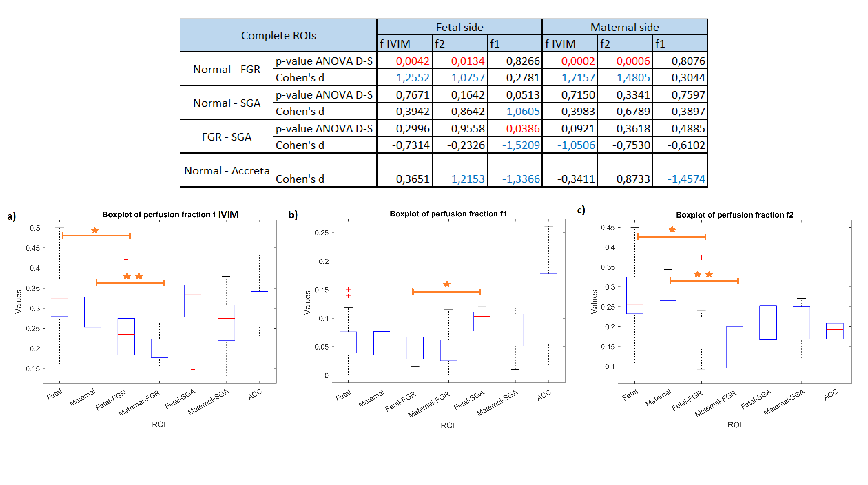The image size is (868, 485).
Task: Click the 'Maternal-SGA' label under f1 boxplot
Action: 497,403
